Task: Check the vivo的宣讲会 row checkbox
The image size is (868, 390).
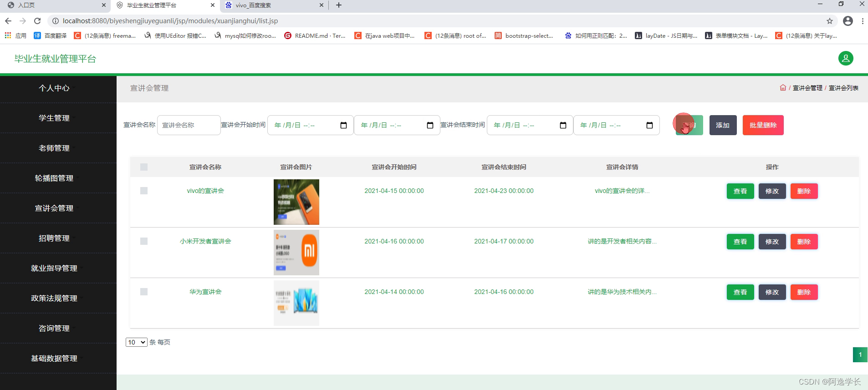Action: pos(144,191)
